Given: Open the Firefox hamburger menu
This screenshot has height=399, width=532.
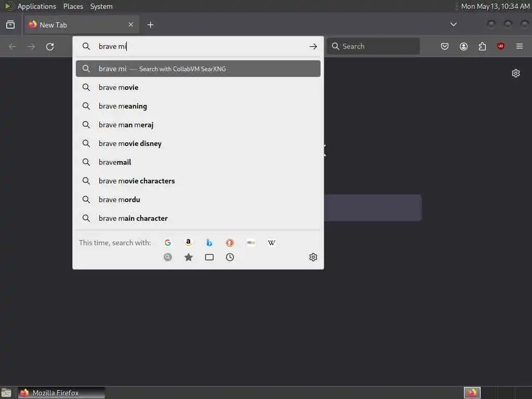Looking at the screenshot, I should [x=520, y=46].
